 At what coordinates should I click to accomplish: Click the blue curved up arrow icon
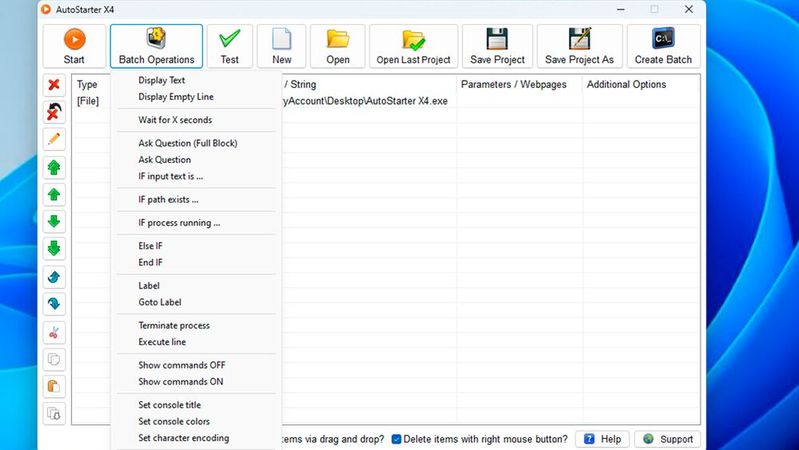pyautogui.click(x=54, y=277)
